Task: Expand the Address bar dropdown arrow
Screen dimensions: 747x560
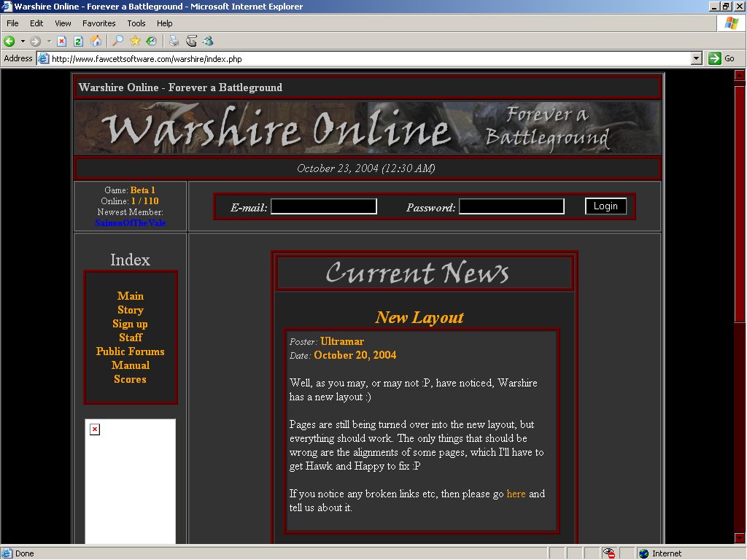Action: point(696,58)
